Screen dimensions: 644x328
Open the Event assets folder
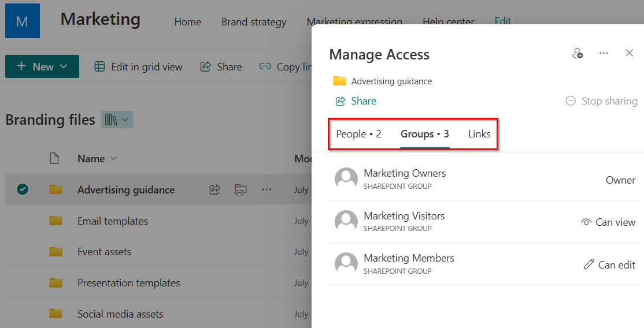104,252
